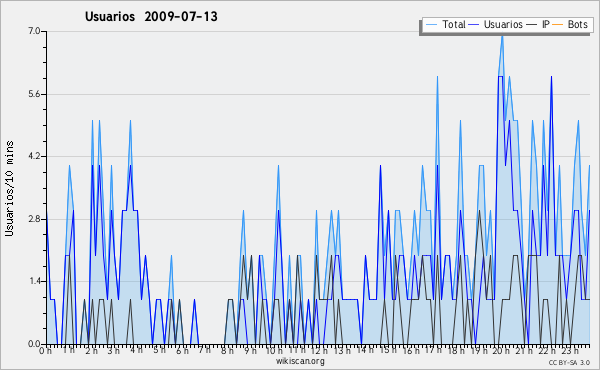Click the '4 h' x-axis label
The height and width of the screenshot is (370, 600).
[137, 350]
